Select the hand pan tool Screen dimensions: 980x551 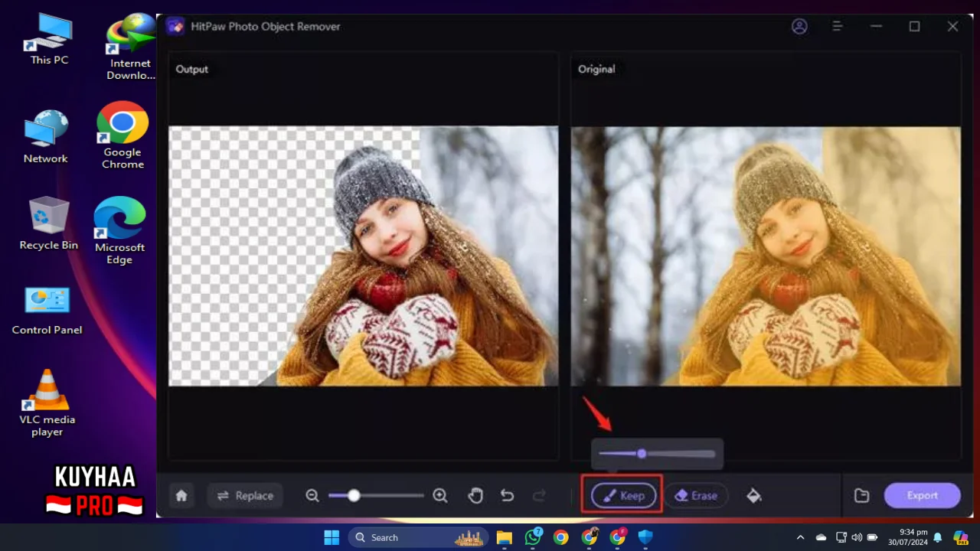click(x=475, y=495)
